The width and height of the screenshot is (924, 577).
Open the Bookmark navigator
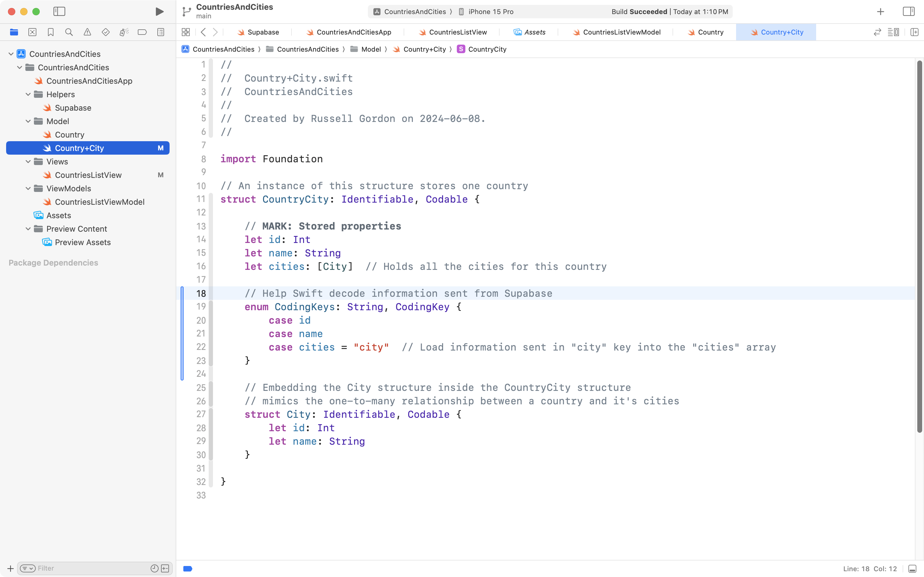point(51,32)
